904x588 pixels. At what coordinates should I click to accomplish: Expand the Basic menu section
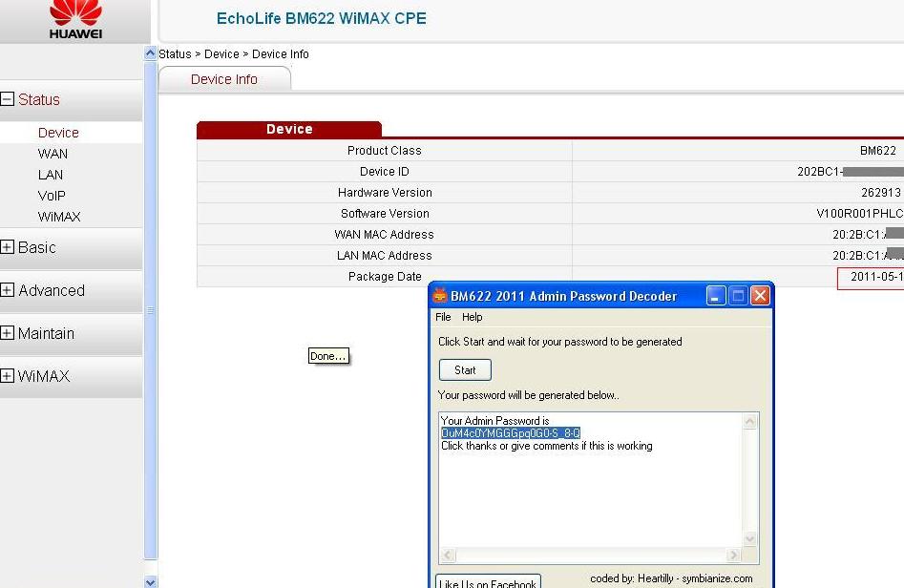pyautogui.click(x=8, y=247)
